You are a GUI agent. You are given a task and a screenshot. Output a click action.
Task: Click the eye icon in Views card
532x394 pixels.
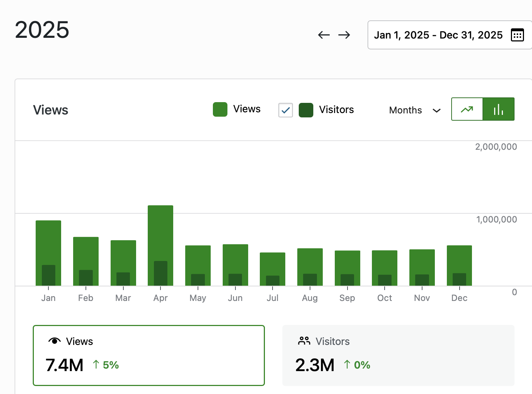coord(54,341)
